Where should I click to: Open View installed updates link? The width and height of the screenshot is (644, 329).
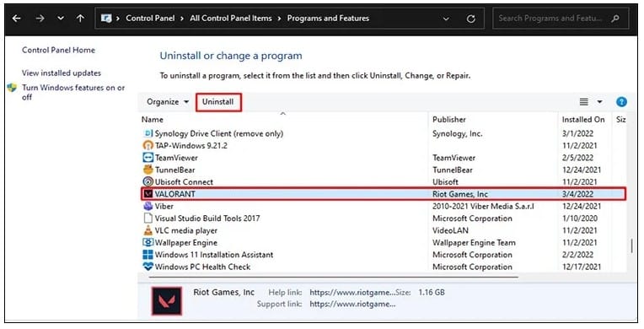click(62, 73)
